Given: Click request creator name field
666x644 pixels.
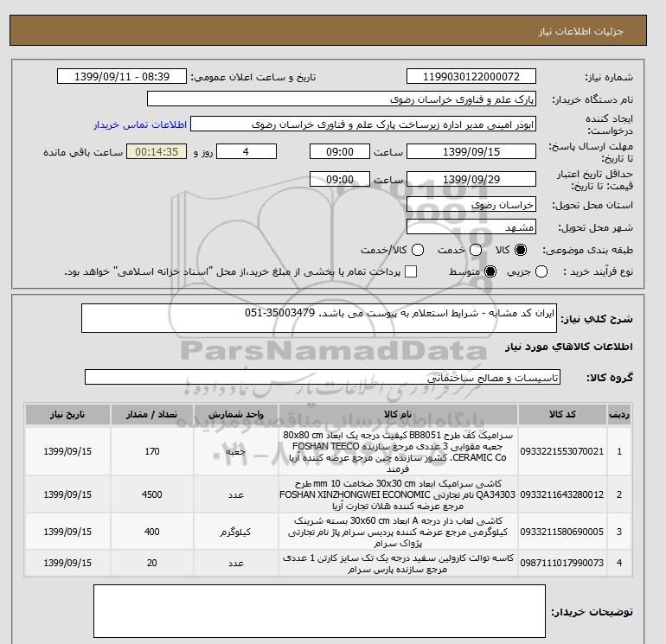Looking at the screenshot, I should tap(363, 124).
